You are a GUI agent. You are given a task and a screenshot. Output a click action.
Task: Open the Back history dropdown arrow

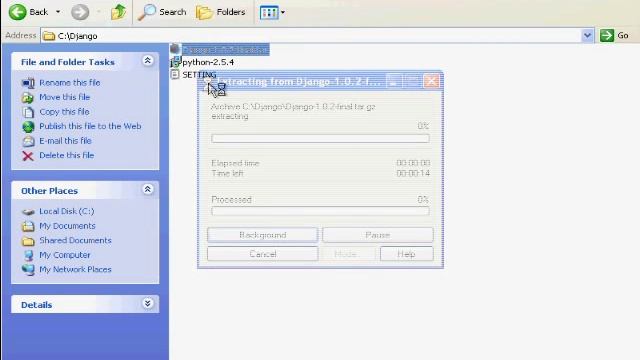(x=58, y=12)
